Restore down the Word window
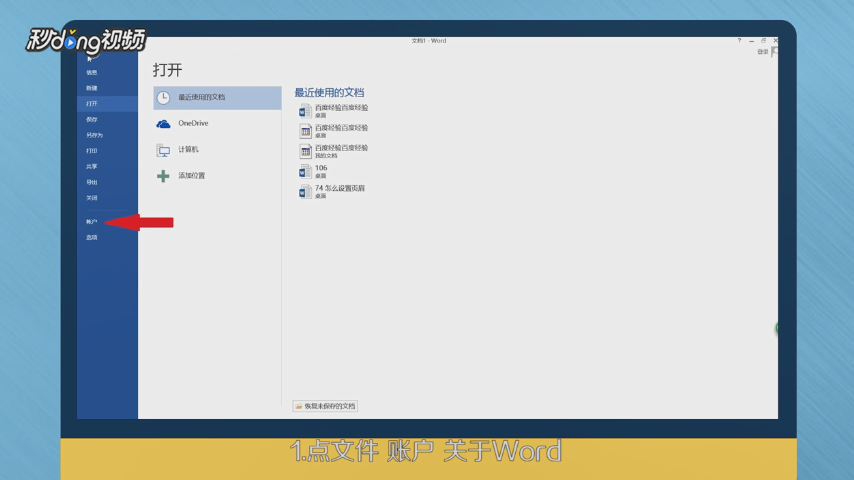This screenshot has width=854, height=480. click(763, 41)
